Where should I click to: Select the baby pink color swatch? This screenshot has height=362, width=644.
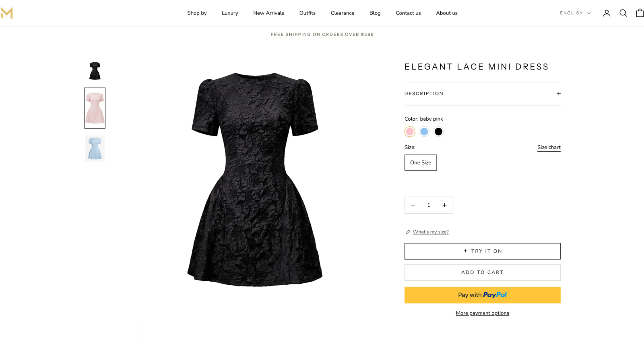click(410, 132)
